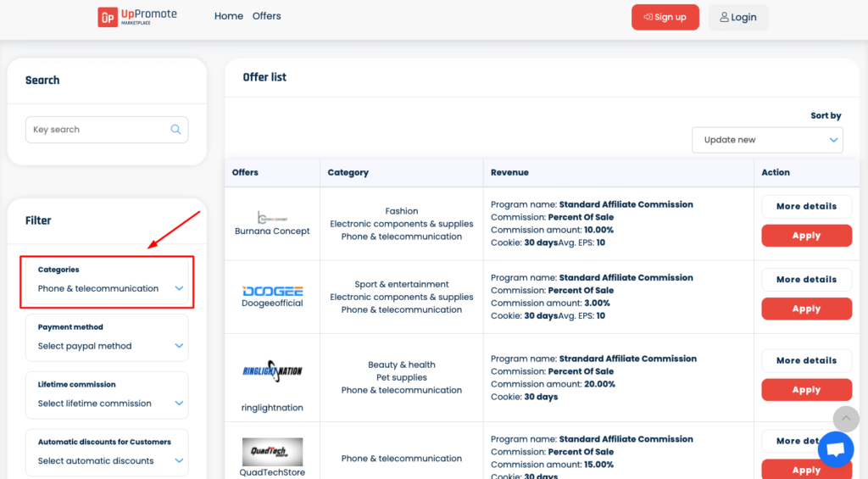868x479 pixels.
Task: Click the Offer list heading
Action: (264, 77)
